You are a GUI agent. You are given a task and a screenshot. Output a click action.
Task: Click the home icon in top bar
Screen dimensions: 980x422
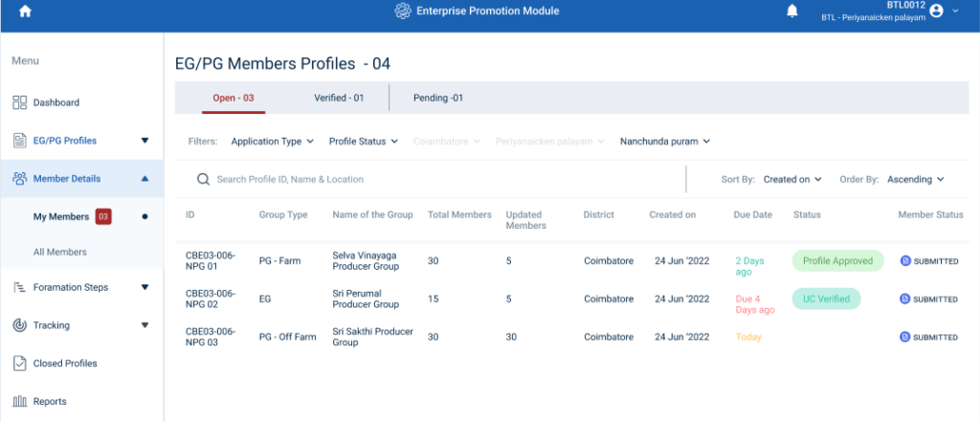(25, 11)
